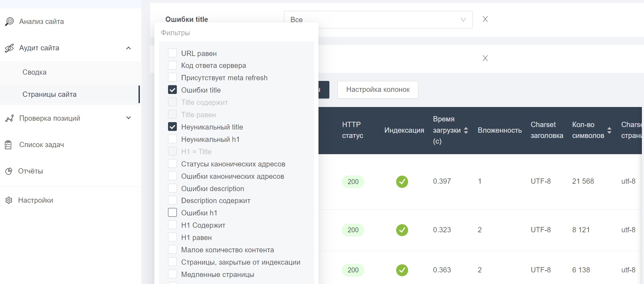Click the green indexing checkmark in the 0.363 row

click(x=402, y=270)
